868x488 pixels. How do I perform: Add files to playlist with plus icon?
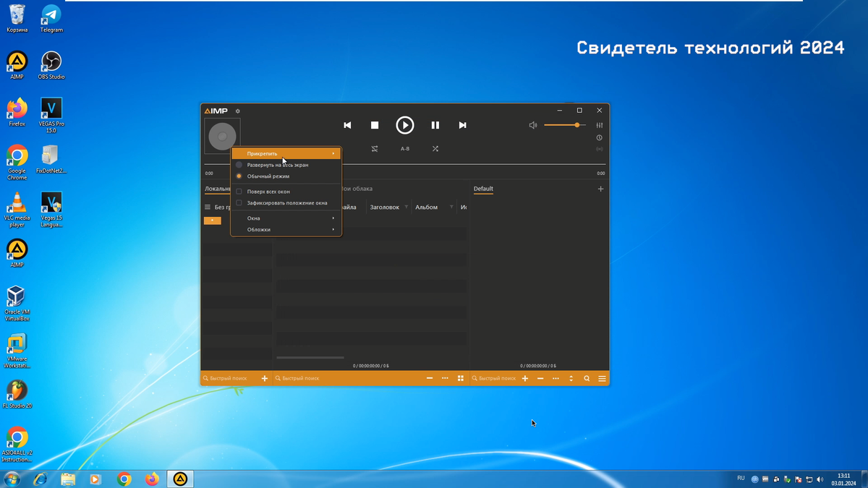[x=525, y=378]
